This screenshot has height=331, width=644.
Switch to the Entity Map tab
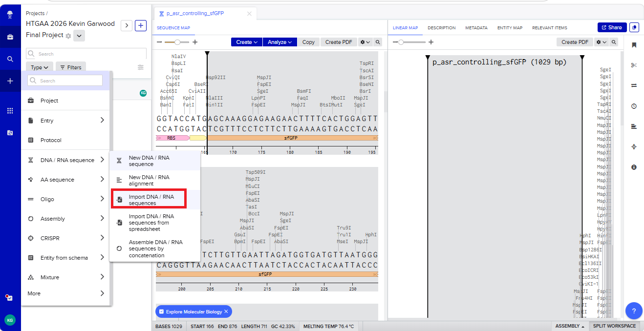(510, 28)
